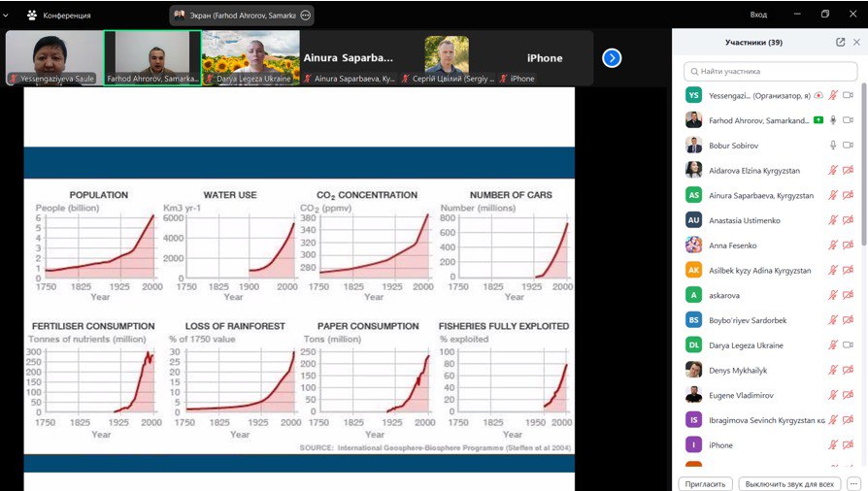Click Eugene Vladimirov's disabled camera icon
The height and width of the screenshot is (491, 868).
point(848,395)
